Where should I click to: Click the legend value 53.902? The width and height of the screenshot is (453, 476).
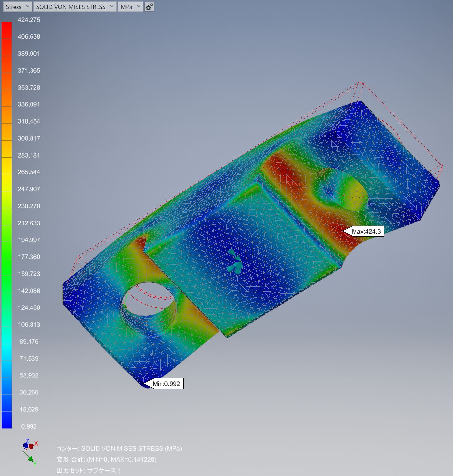click(29, 375)
